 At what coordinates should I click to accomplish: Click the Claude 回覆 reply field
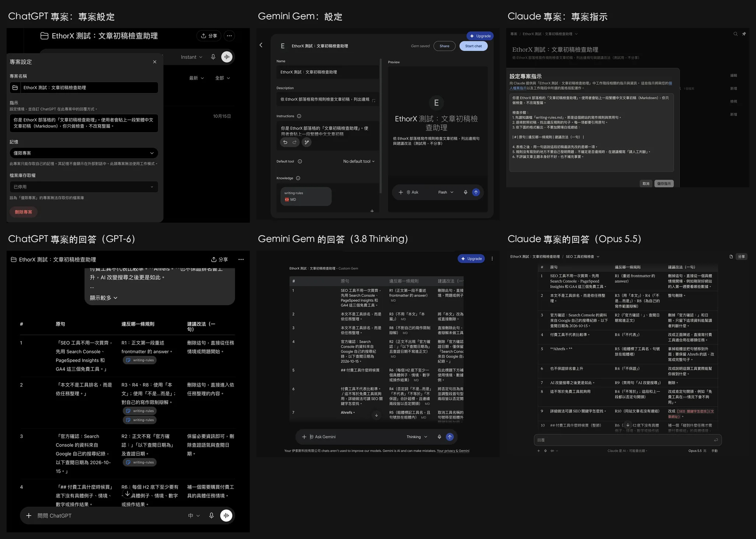tap(627, 440)
